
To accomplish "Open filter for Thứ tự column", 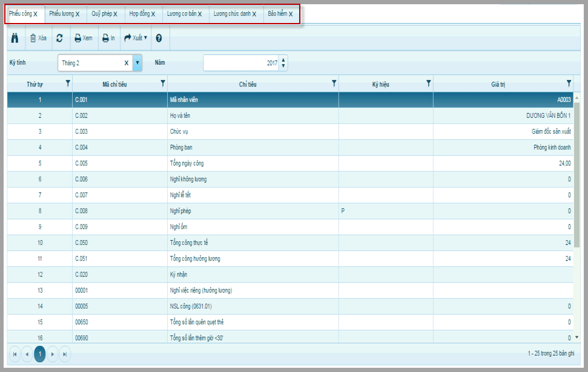I will 68,83.
